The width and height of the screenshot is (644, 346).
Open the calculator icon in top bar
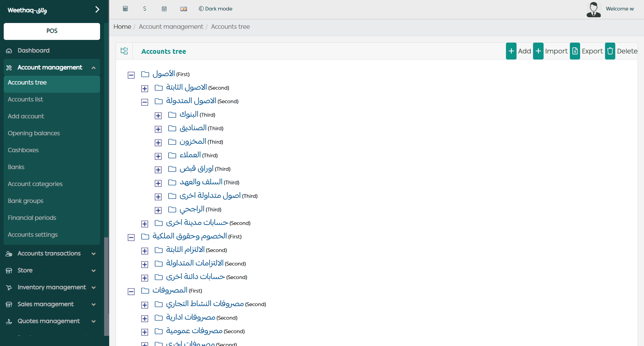click(x=125, y=9)
